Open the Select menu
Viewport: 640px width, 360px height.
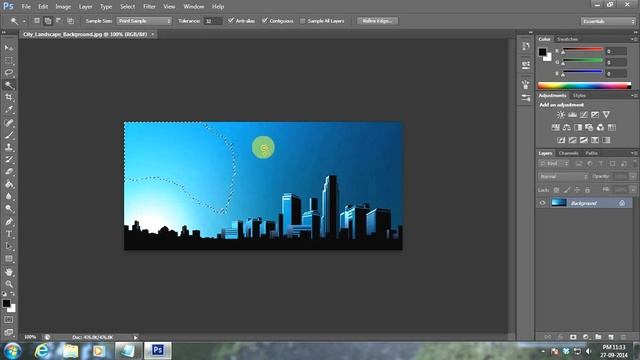pyautogui.click(x=127, y=7)
